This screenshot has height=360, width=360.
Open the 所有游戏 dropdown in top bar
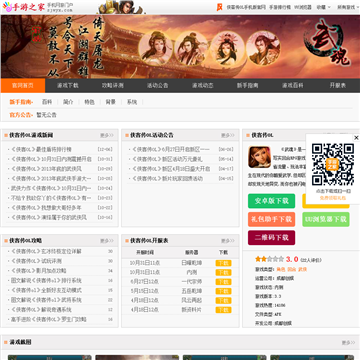tap(348, 7)
